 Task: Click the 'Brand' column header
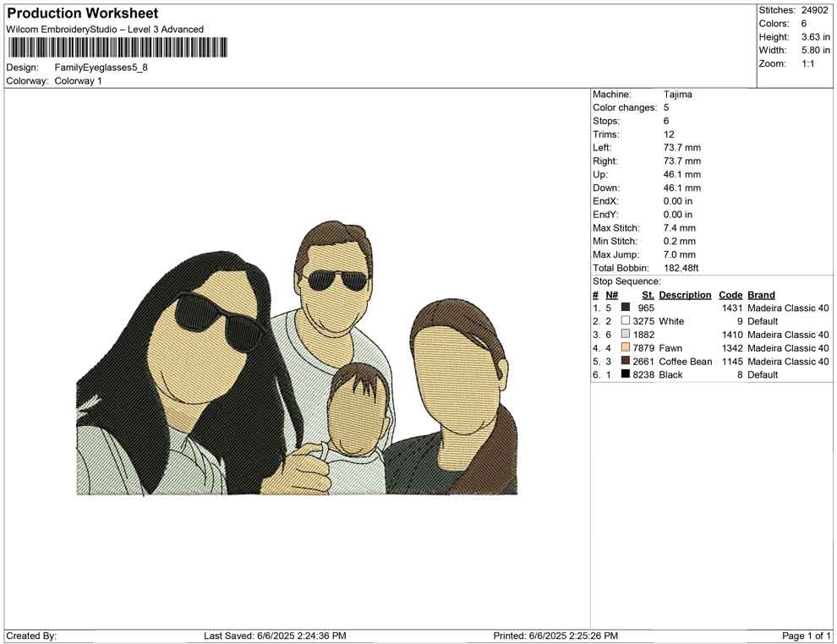(x=761, y=295)
